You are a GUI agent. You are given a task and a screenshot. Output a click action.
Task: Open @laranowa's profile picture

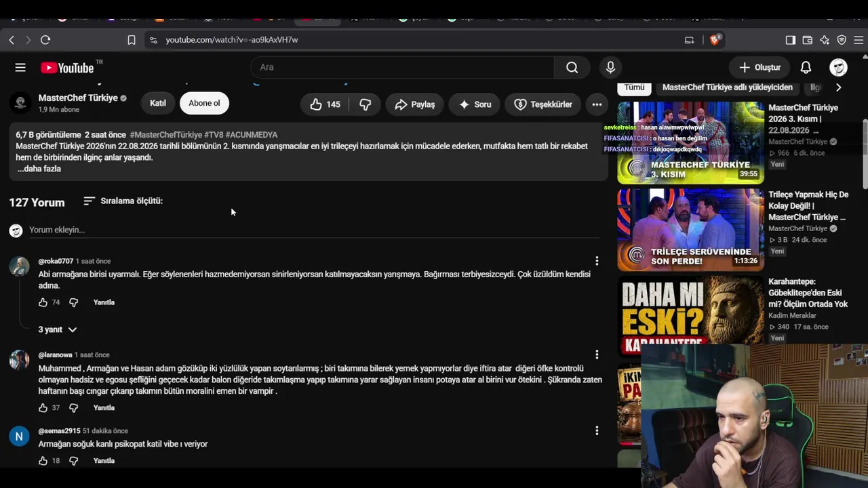pyautogui.click(x=19, y=360)
